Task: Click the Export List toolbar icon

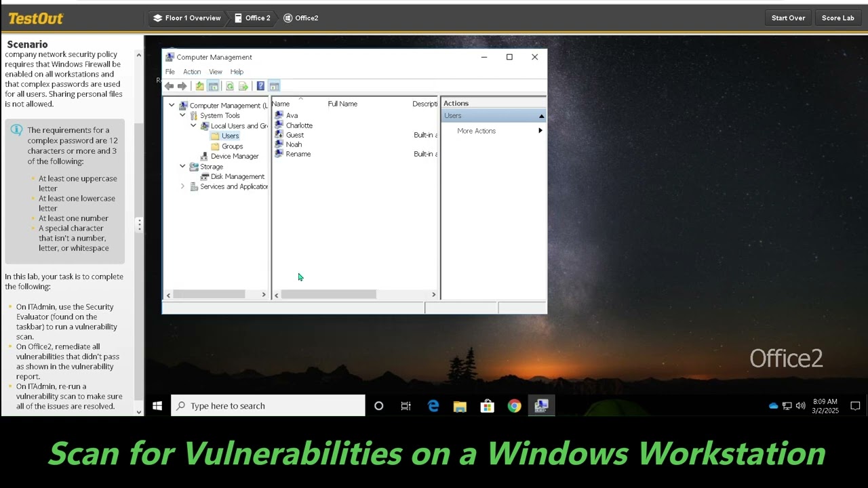Action: [243, 86]
